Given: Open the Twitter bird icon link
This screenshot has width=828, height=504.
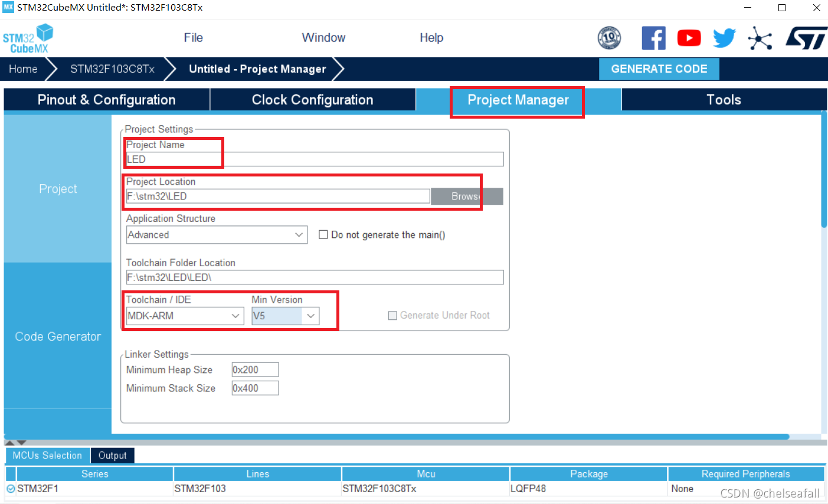Looking at the screenshot, I should click(x=724, y=38).
